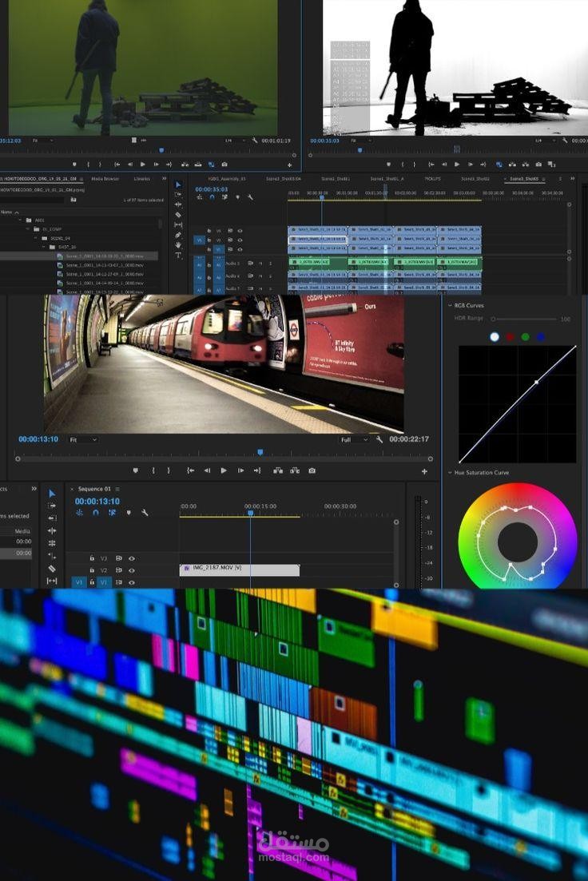Toggle the V2 track lock in Sequence 01
This screenshot has height=881, width=588.
(x=92, y=570)
